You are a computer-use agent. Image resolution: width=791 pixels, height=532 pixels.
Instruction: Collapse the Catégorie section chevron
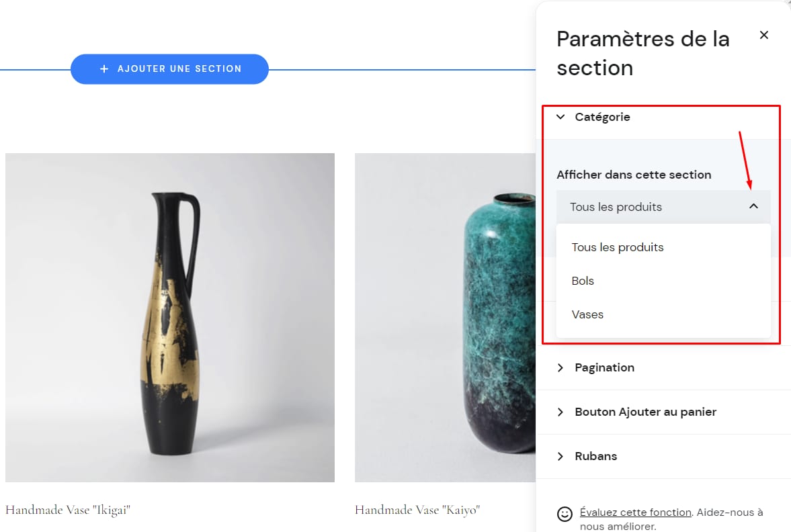point(560,117)
